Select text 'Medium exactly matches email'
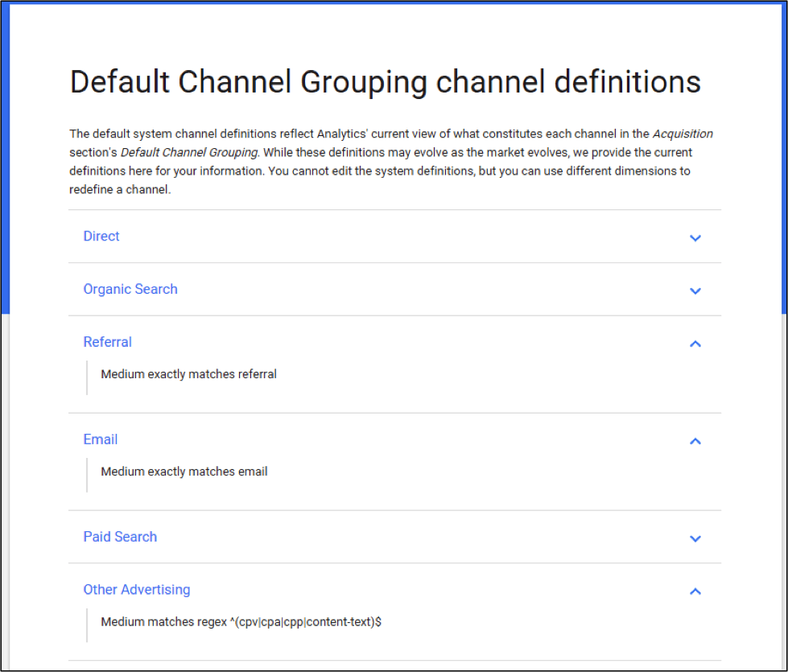This screenshot has width=788, height=672. (x=184, y=472)
